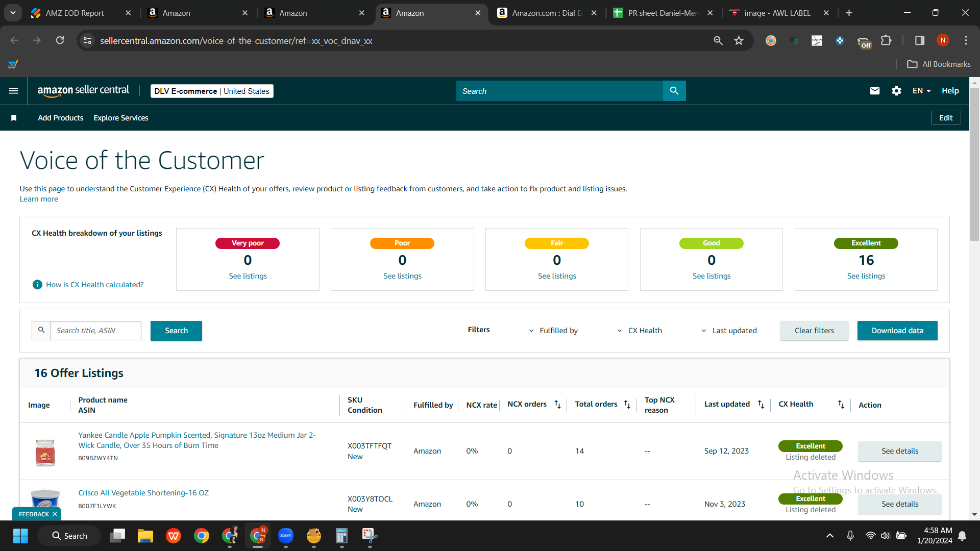Click the taskbar Search box
Viewport: 980px width, 551px height.
[x=69, y=536]
